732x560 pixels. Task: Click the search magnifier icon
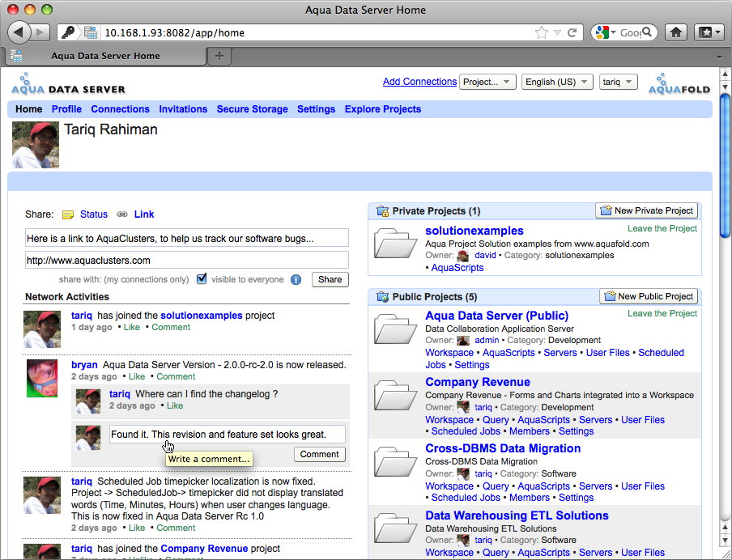pos(646,32)
